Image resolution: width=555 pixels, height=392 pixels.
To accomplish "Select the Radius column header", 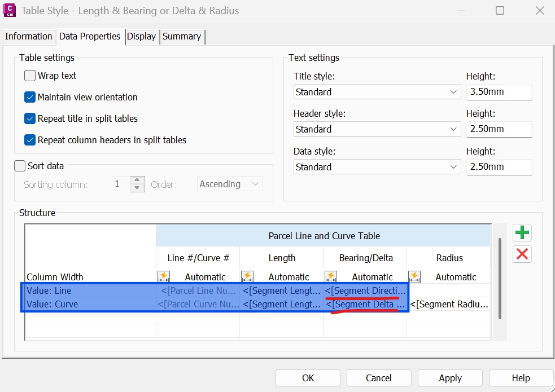I will (x=449, y=258).
